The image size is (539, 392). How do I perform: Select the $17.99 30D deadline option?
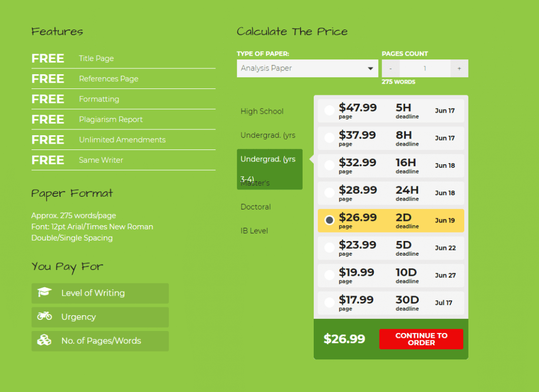coord(391,303)
